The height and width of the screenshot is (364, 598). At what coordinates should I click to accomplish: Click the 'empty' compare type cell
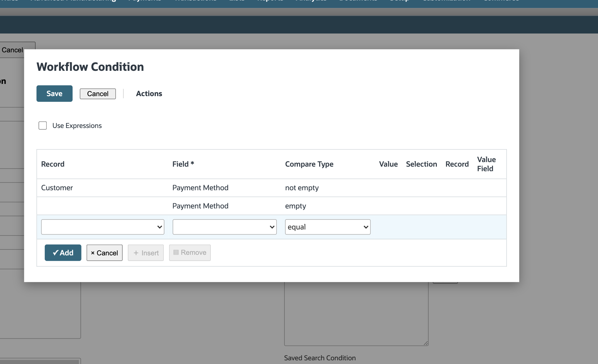coord(296,206)
